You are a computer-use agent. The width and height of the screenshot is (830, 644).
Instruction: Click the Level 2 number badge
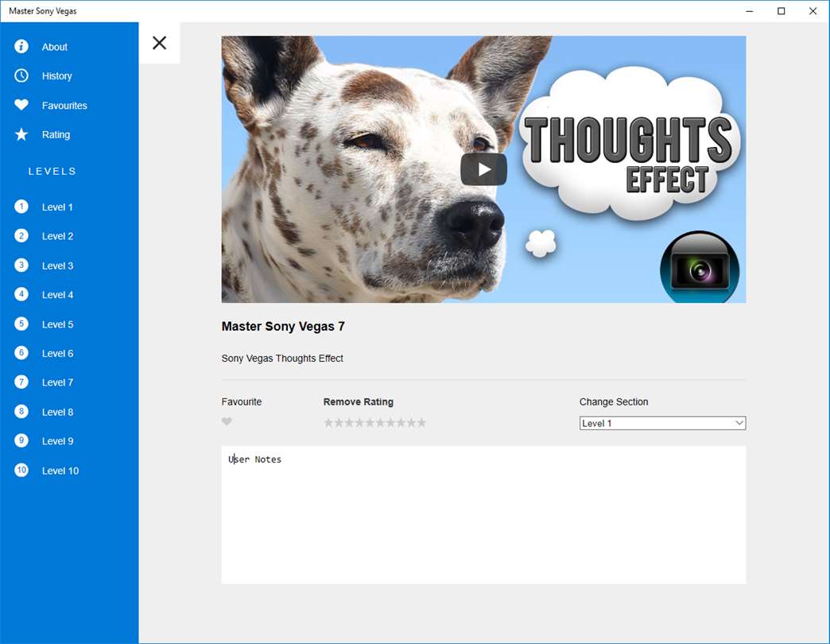[x=21, y=235]
